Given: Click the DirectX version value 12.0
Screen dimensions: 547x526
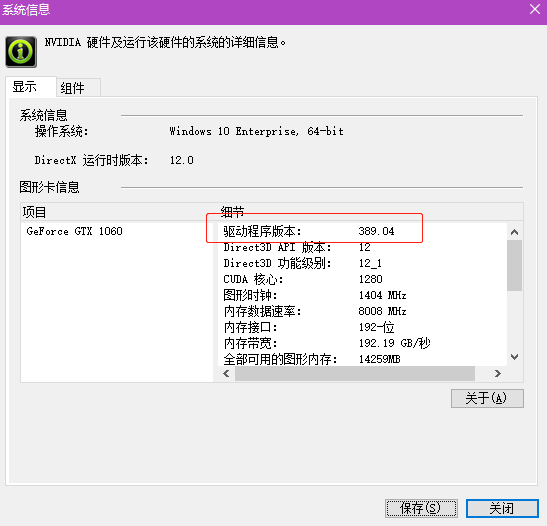Looking at the screenshot, I should coord(181,160).
